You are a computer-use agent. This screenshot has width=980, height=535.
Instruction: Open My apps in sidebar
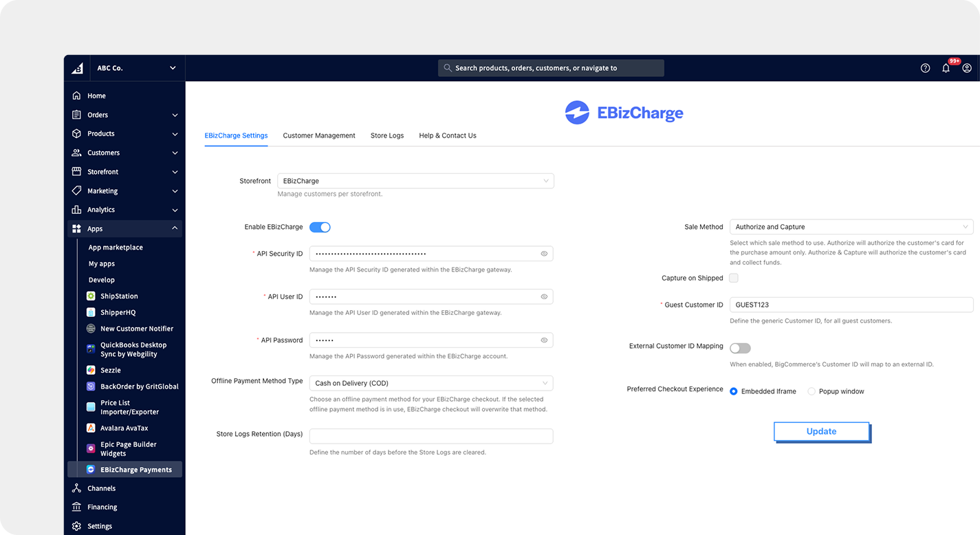(102, 264)
